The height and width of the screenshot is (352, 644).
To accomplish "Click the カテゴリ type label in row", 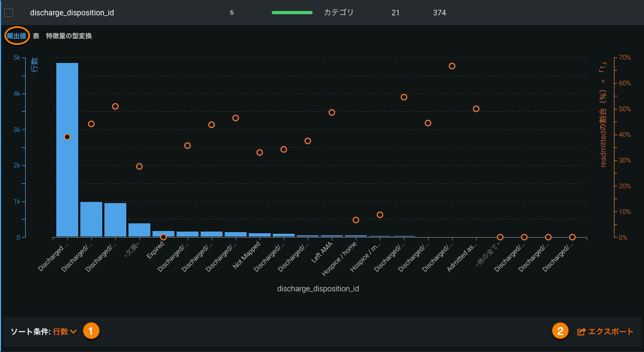I will pyautogui.click(x=338, y=12).
